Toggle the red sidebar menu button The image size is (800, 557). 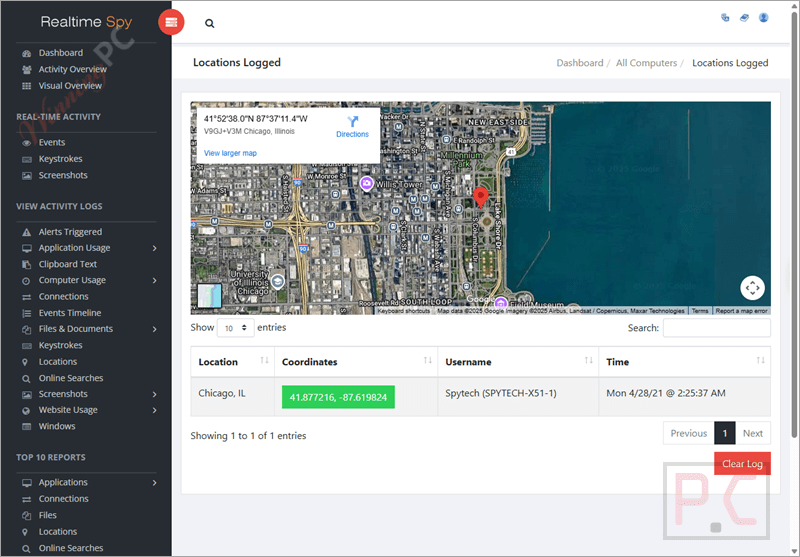pos(171,22)
